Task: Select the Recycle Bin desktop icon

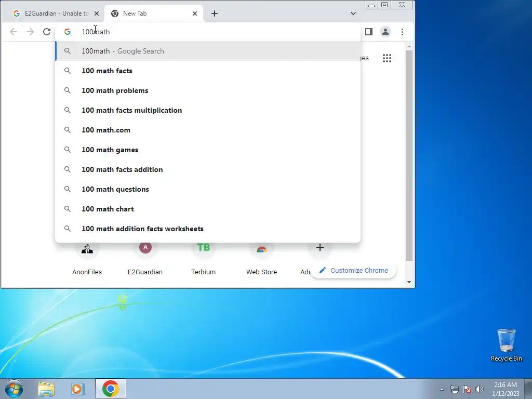Action: coord(507,345)
